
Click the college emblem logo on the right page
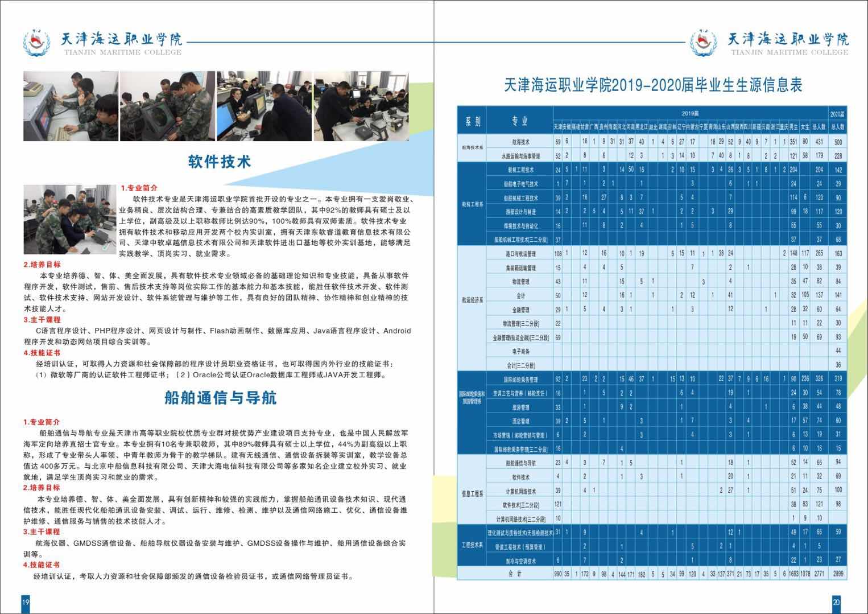coord(705,42)
